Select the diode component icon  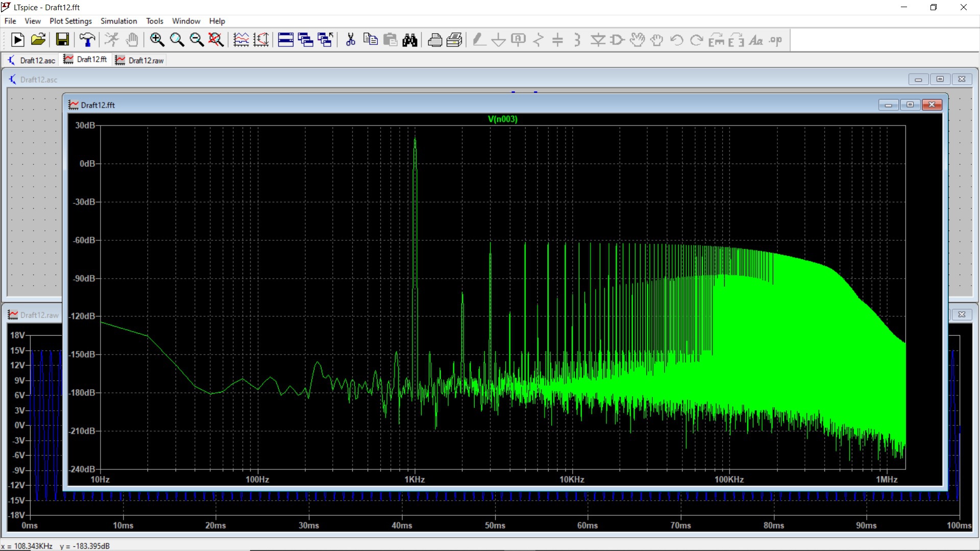pos(598,40)
